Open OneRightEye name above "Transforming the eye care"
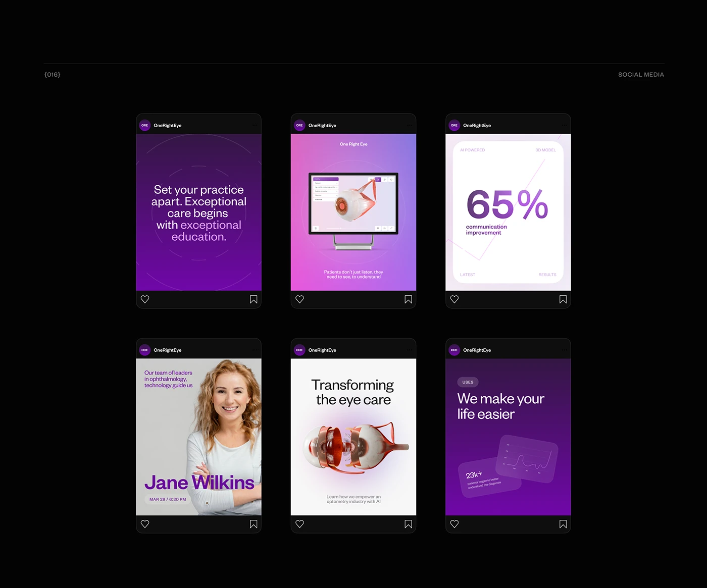This screenshot has height=588, width=707. tap(322, 350)
